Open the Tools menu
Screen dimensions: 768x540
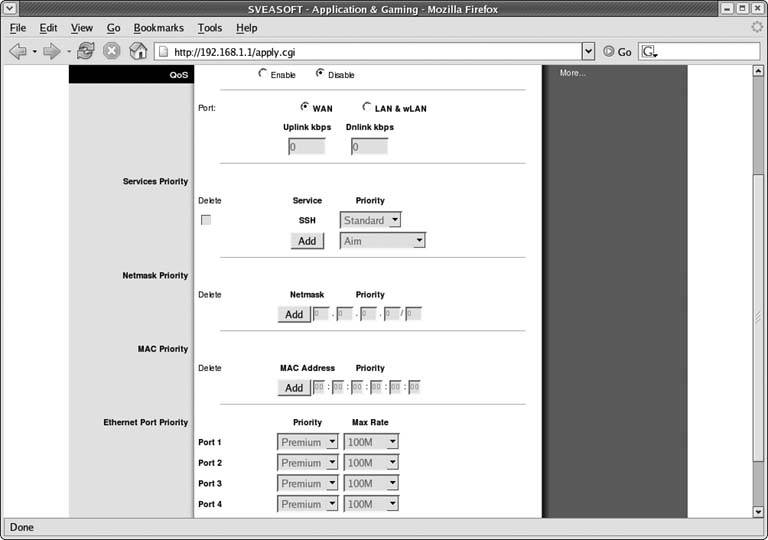tap(210, 28)
